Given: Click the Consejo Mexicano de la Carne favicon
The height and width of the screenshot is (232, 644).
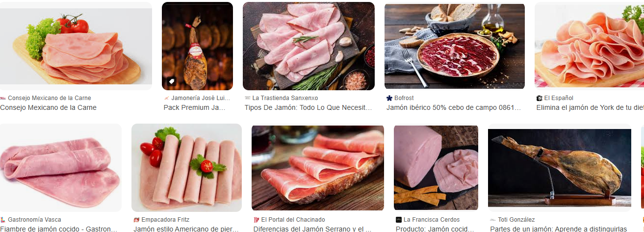Looking at the screenshot, I should pos(3,98).
